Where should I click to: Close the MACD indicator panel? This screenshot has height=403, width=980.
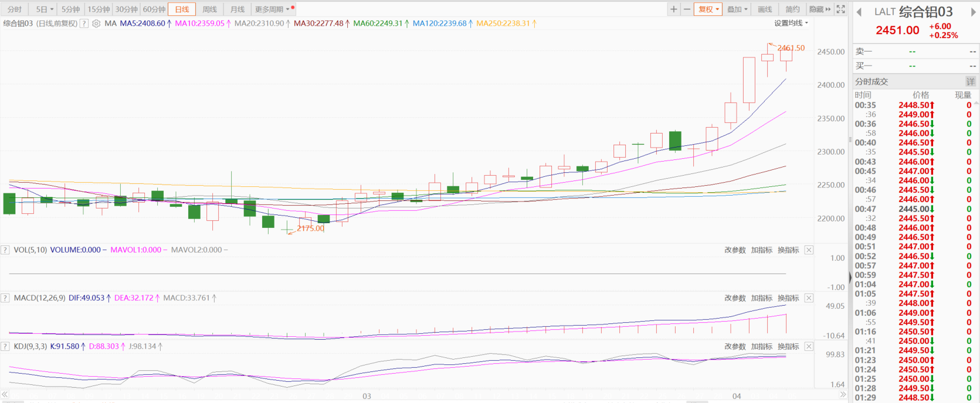(x=809, y=298)
